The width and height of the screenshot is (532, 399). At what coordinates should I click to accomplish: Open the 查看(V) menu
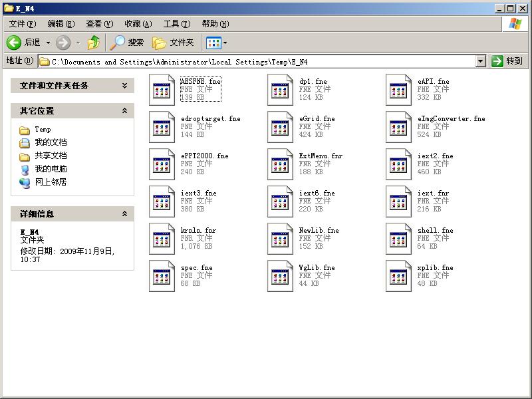click(99, 24)
